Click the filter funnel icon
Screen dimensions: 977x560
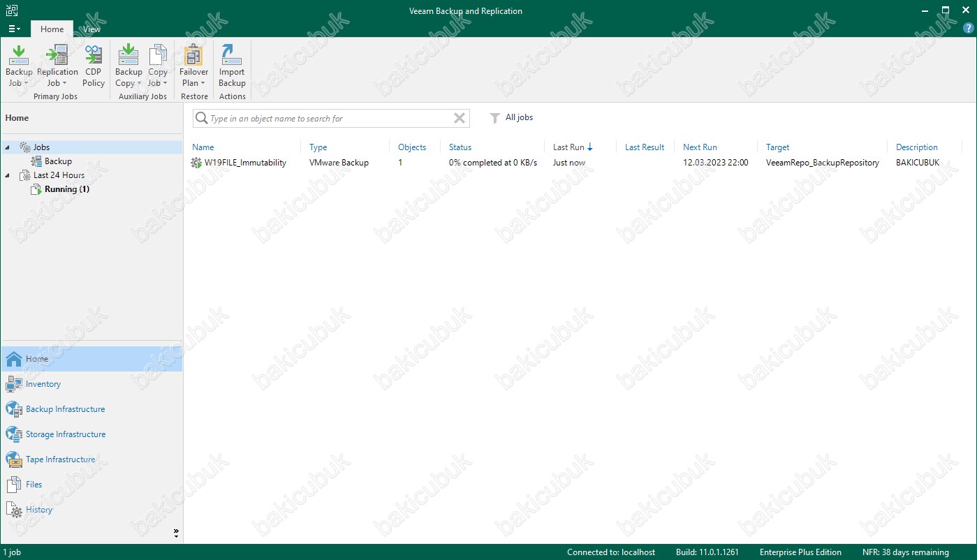tap(494, 118)
